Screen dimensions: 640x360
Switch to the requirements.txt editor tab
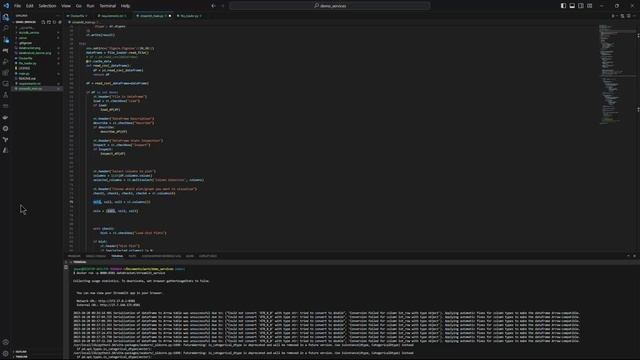[113, 16]
